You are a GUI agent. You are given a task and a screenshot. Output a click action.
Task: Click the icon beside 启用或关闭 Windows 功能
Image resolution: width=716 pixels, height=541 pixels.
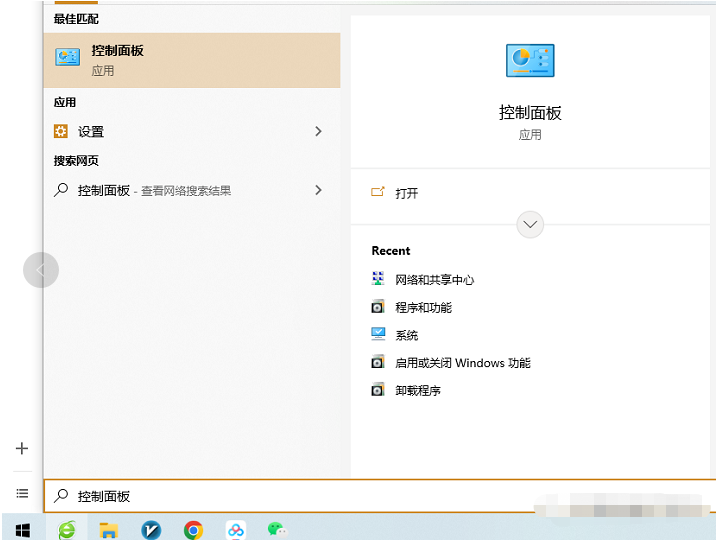pos(378,362)
